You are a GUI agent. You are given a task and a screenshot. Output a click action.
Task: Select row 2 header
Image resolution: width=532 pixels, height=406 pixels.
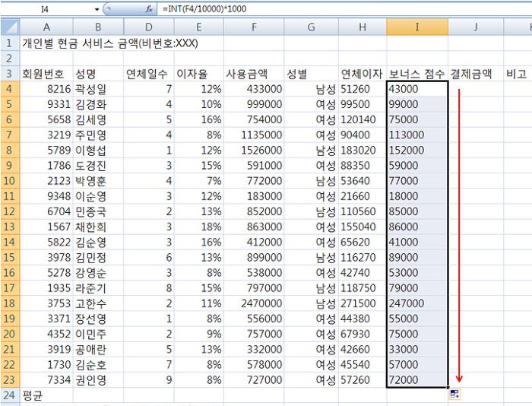(x=10, y=59)
